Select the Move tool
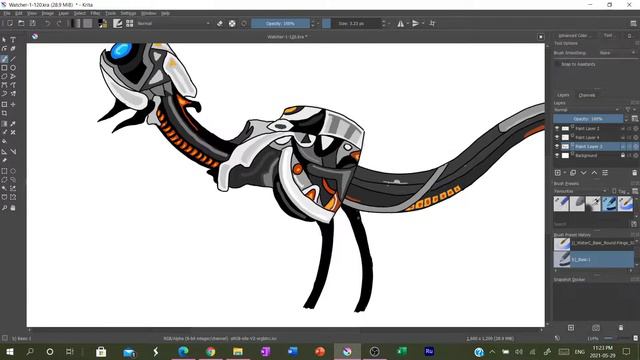This screenshot has width=640, height=360. (13, 104)
